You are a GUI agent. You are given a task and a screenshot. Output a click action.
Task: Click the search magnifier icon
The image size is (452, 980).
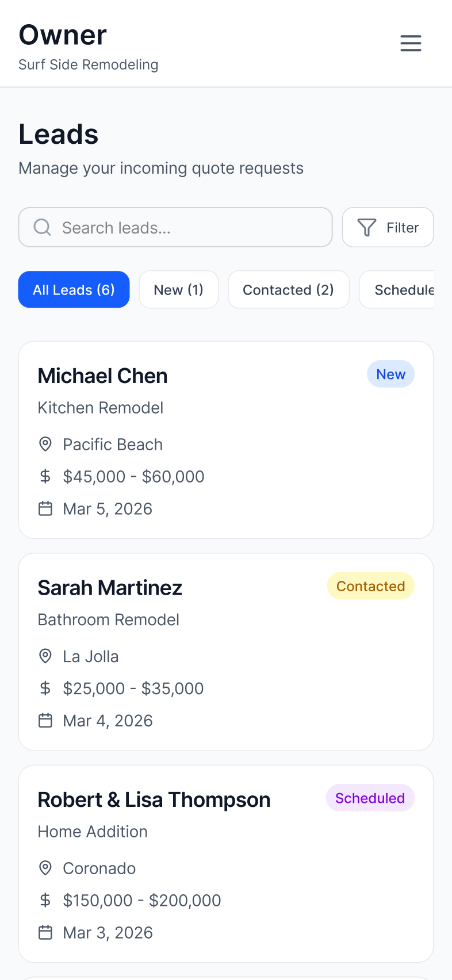(43, 227)
